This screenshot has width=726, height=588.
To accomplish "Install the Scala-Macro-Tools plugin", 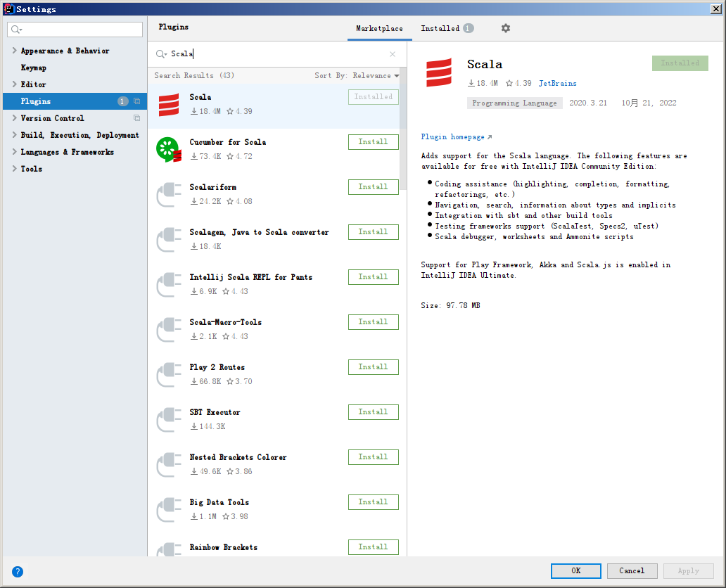I will [x=373, y=321].
